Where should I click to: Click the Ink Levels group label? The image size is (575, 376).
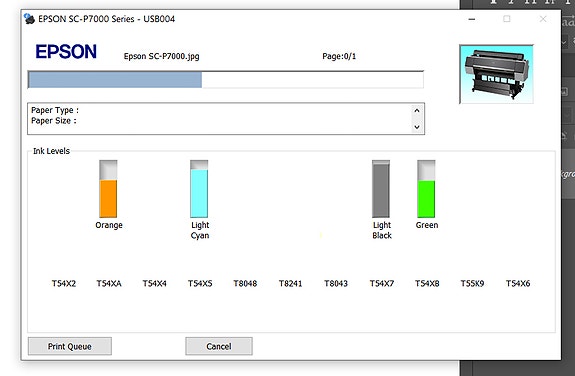pos(51,151)
